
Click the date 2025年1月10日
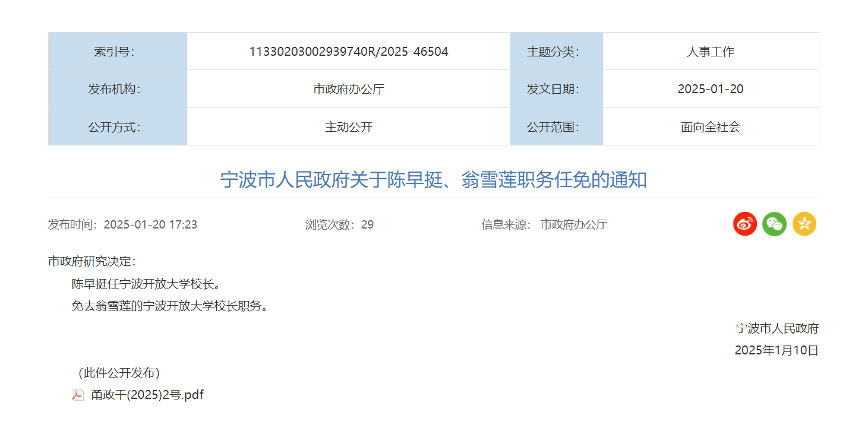[777, 350]
